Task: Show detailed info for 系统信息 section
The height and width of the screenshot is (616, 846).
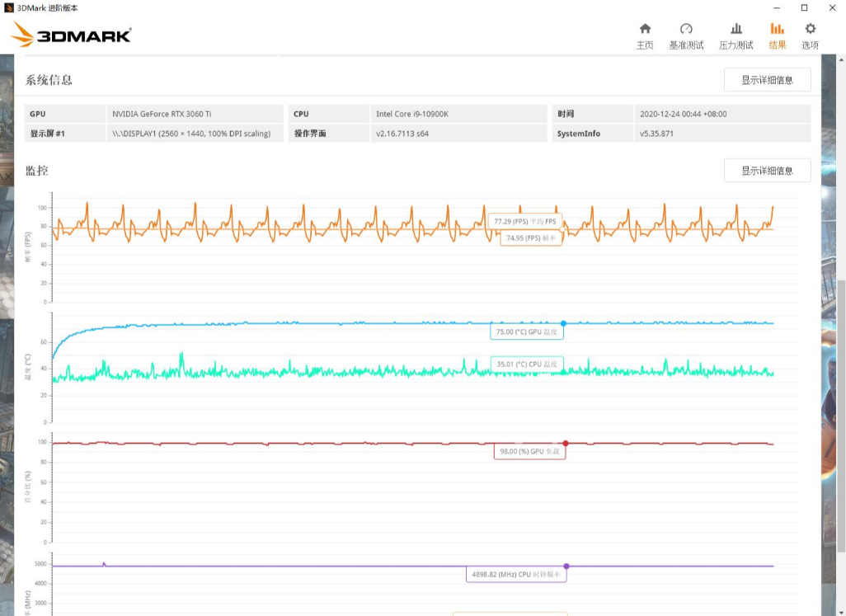Action: coord(767,80)
